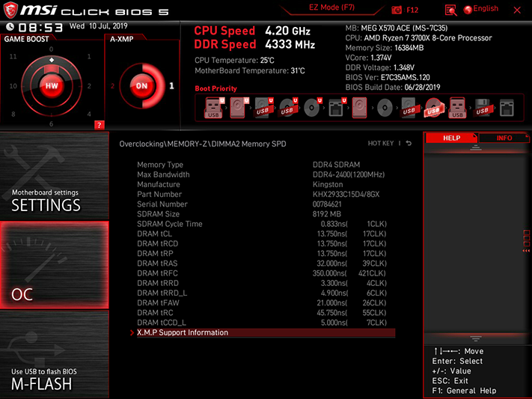Select the SDRAM Size 8192 MB value
Image resolution: width=532 pixels, height=399 pixels.
pos(326,214)
